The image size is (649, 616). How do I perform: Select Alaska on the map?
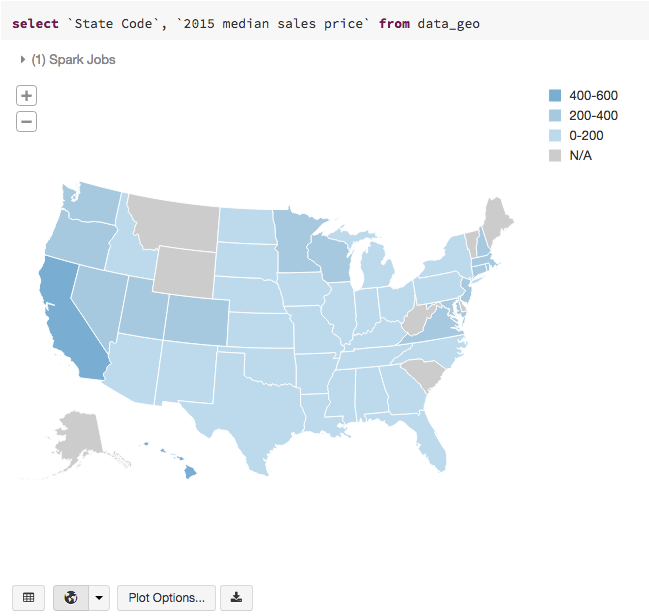click(78, 435)
